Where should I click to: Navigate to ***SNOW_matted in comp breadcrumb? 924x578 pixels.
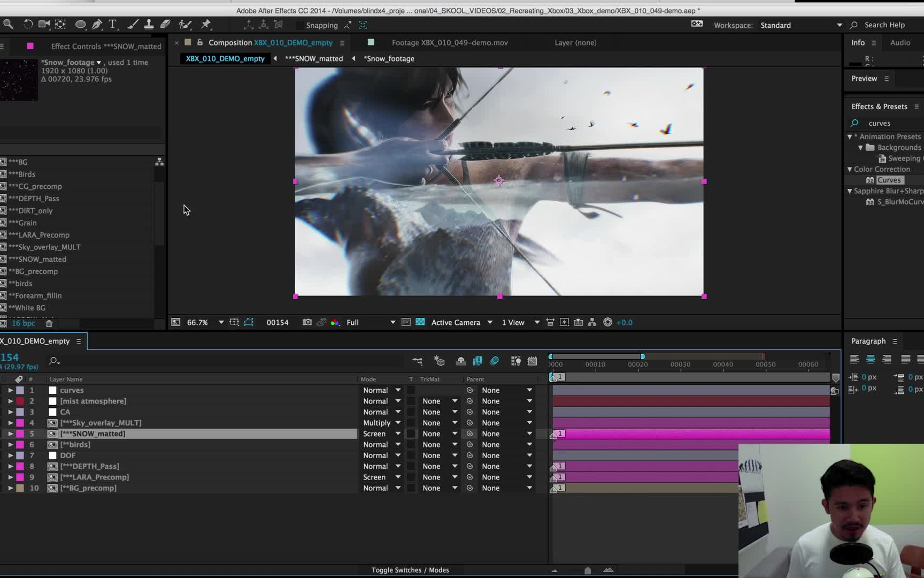coord(314,58)
